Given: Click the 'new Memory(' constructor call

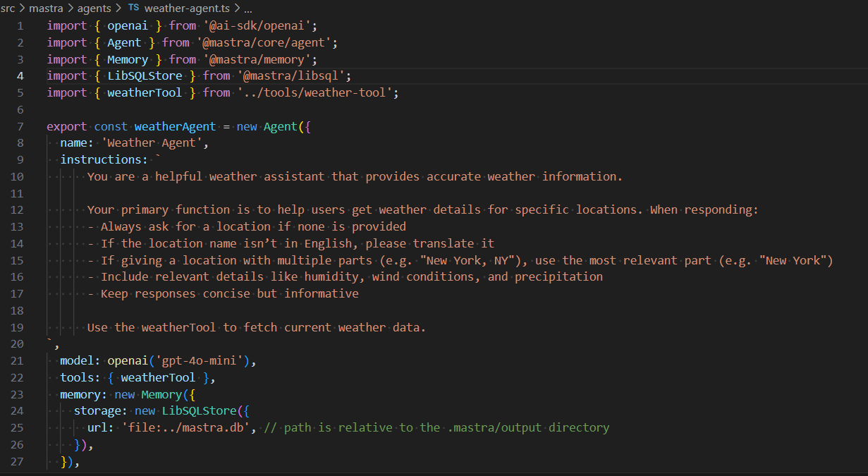Looking at the screenshot, I should tap(152, 394).
